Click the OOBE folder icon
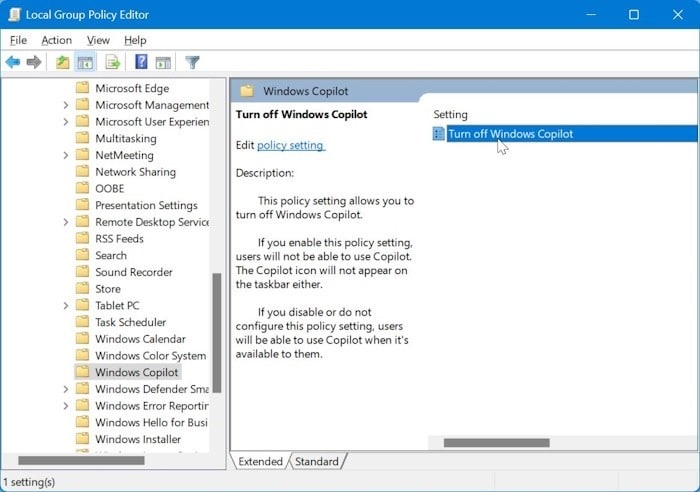Screen dimensions: 700x492 point(82,188)
